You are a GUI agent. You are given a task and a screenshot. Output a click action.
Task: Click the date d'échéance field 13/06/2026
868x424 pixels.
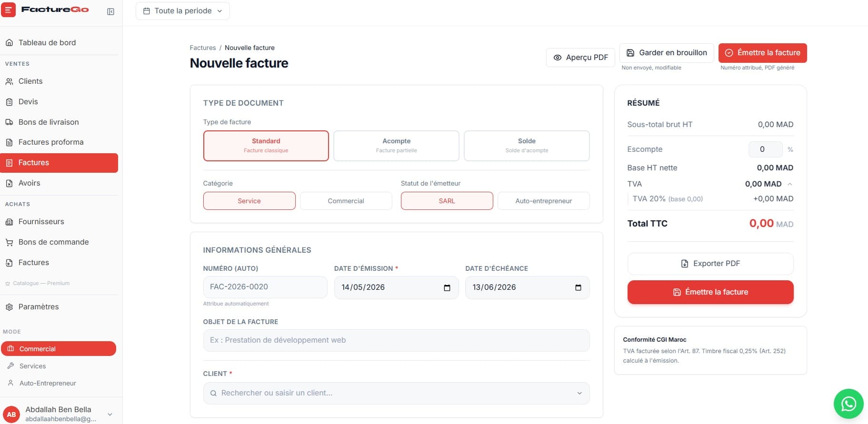coord(527,287)
